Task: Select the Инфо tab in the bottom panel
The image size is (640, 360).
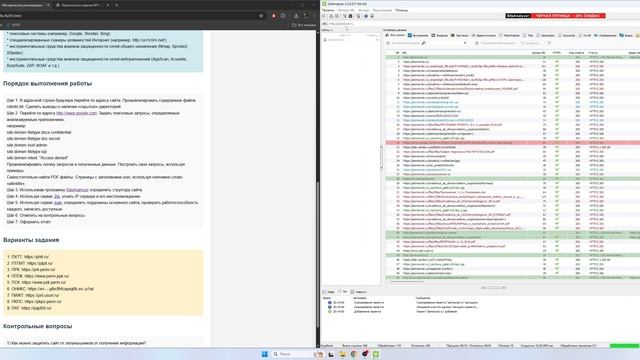Action: tap(329, 292)
